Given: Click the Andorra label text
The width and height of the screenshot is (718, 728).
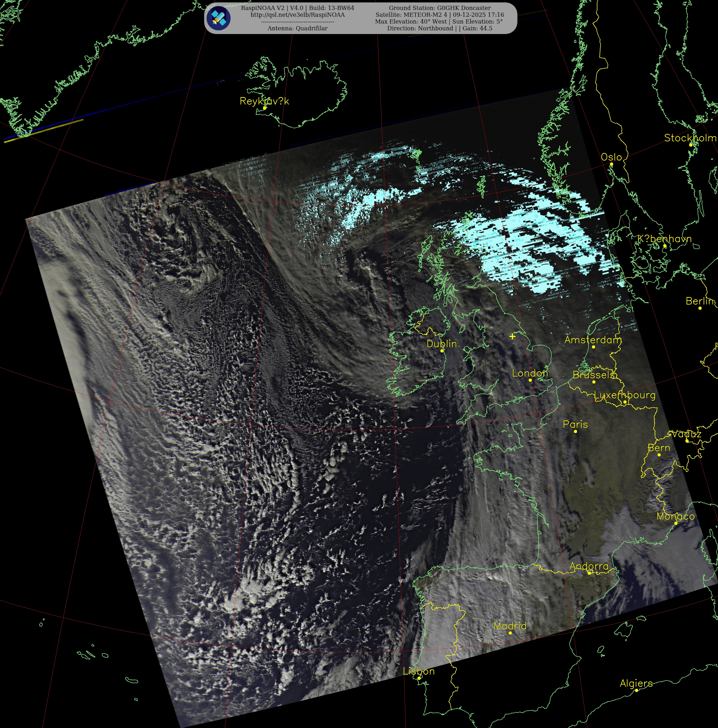Looking at the screenshot, I should (x=589, y=566).
